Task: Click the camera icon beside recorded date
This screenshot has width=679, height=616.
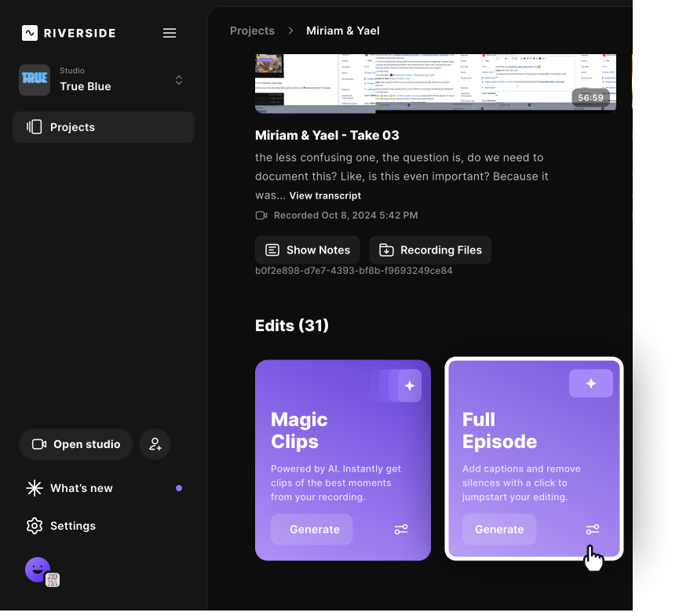Action: [x=261, y=216]
